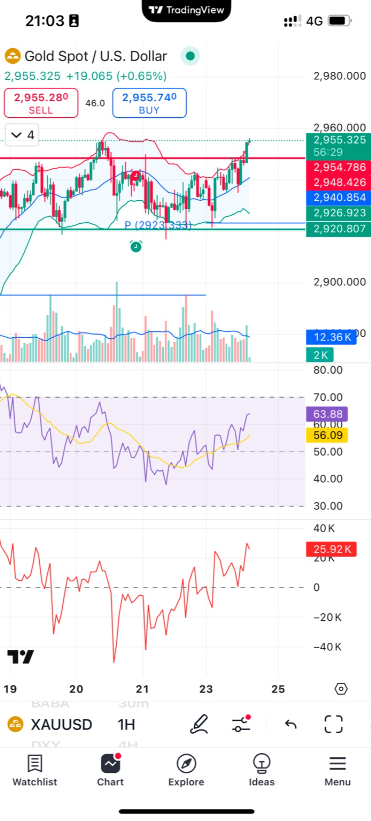Tap volume label 2 K
This screenshot has height=821, width=371.
click(320, 355)
